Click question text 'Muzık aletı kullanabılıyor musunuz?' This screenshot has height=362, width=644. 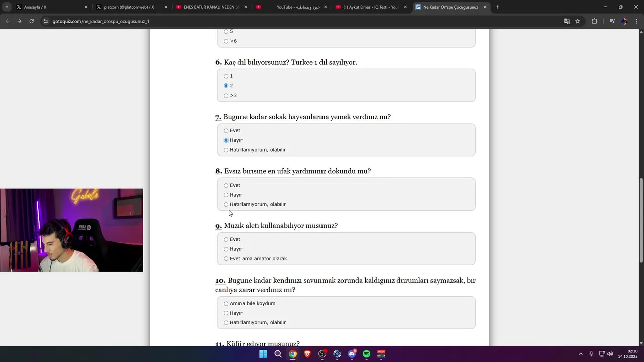coord(281,226)
